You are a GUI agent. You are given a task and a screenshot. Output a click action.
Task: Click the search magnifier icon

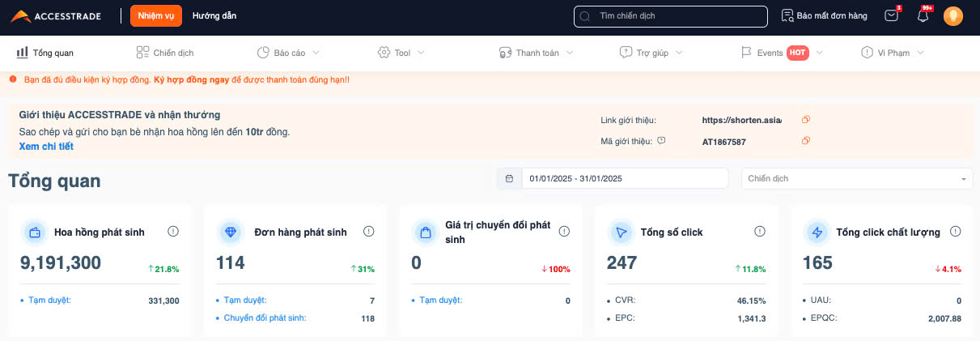tap(585, 16)
